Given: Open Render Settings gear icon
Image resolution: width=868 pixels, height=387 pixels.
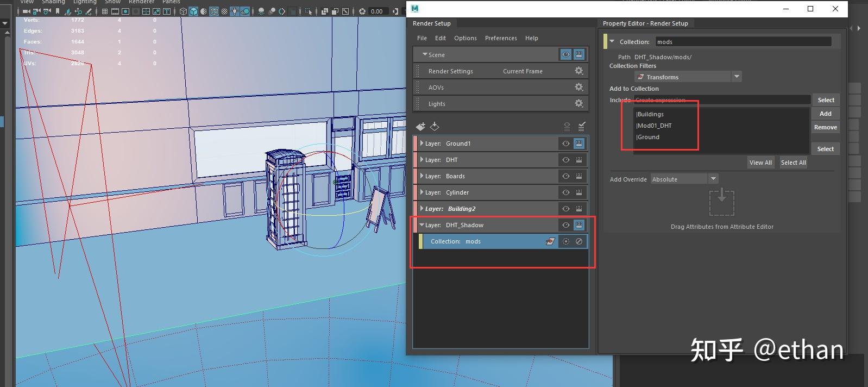Looking at the screenshot, I should pos(578,71).
